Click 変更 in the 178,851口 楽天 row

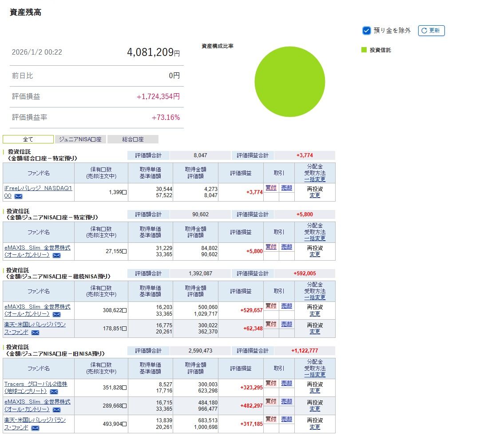[315, 332]
